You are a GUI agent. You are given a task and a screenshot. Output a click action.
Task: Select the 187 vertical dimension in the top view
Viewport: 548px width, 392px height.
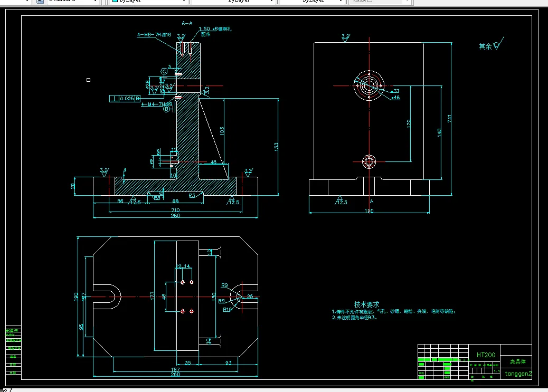tap(83, 297)
